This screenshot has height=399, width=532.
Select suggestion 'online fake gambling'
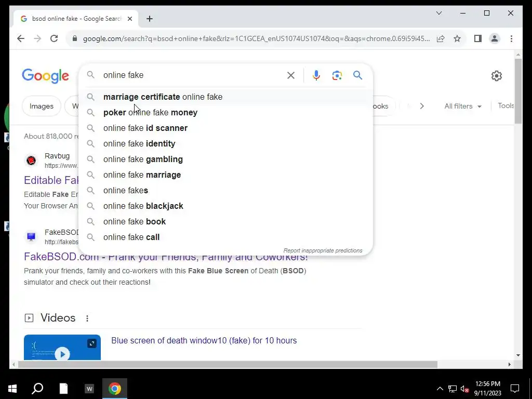(x=225, y=159)
